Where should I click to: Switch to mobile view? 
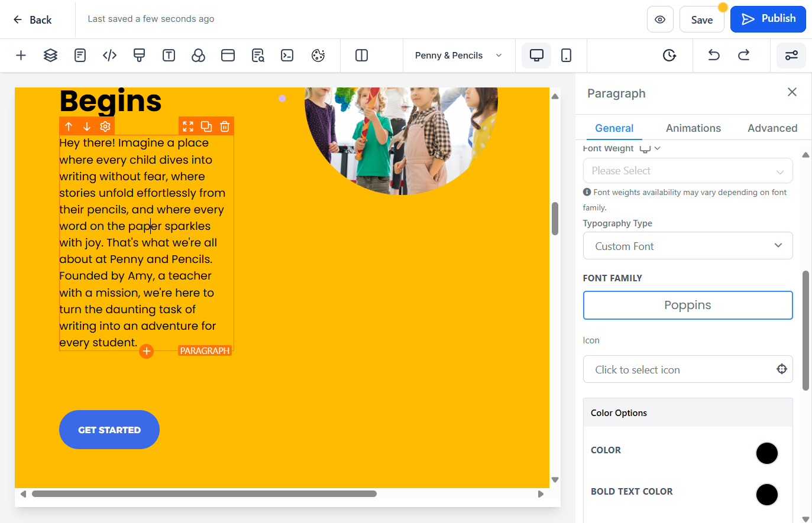(566, 56)
